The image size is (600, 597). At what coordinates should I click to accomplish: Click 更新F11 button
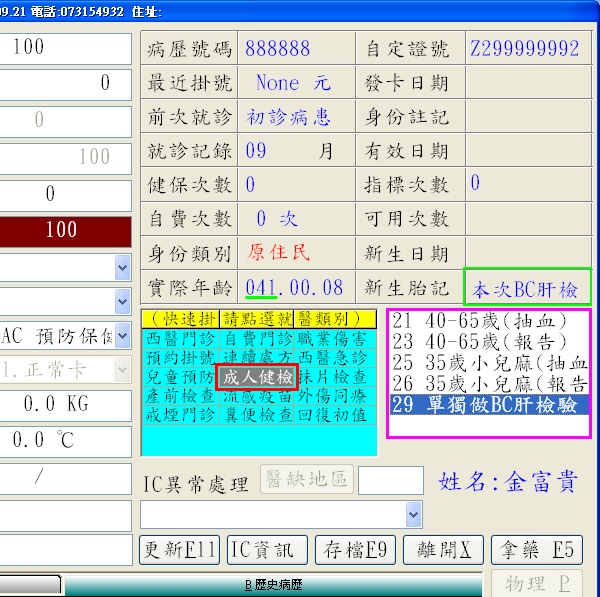180,549
